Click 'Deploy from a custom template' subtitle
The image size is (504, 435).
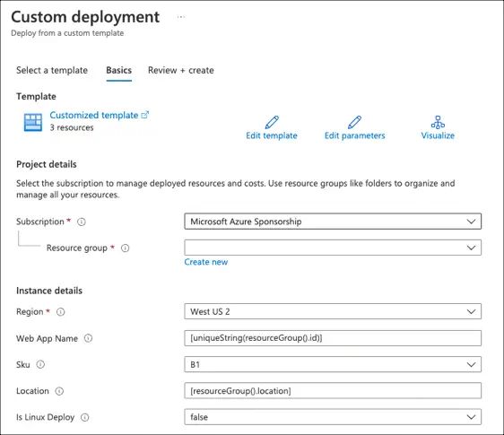pyautogui.click(x=67, y=33)
